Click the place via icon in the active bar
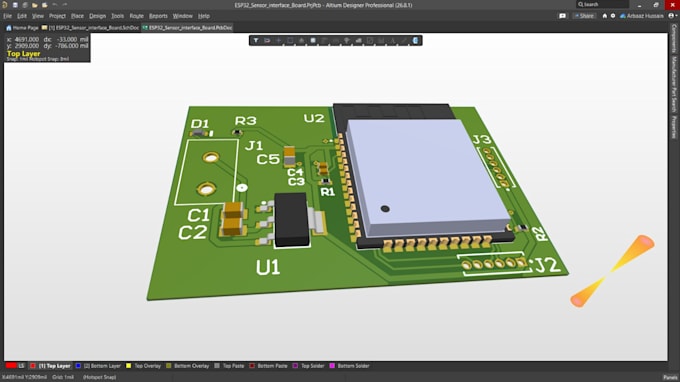680x382 pixels. (347, 40)
